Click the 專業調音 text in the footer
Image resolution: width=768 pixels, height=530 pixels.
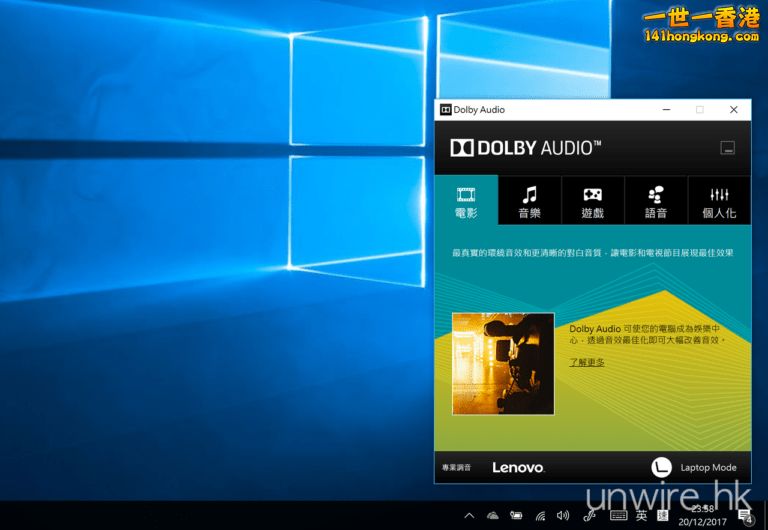tap(456, 468)
